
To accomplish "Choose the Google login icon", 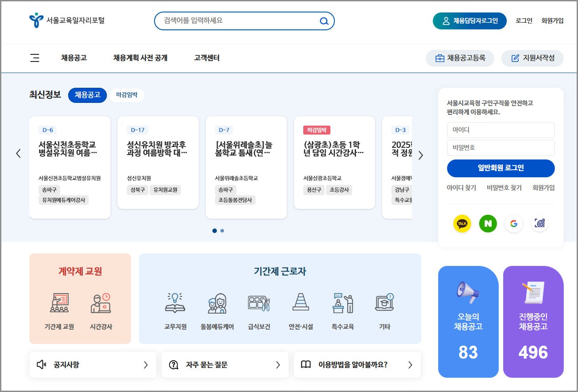I will click(514, 224).
